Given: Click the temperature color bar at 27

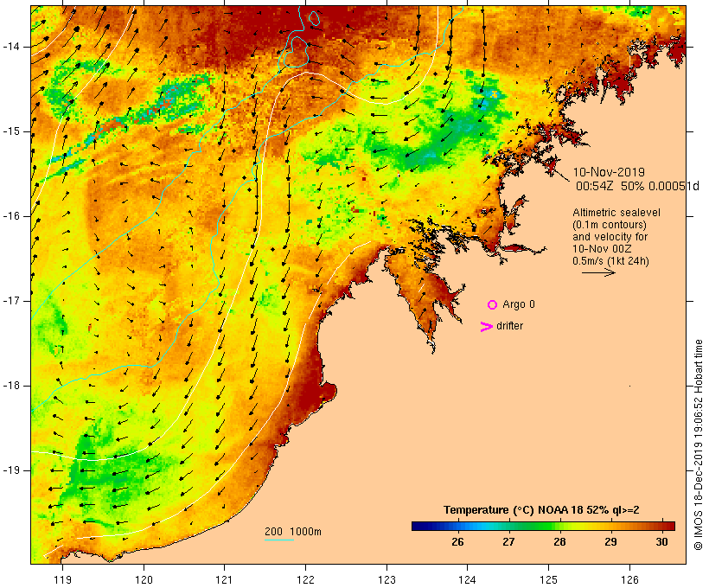Looking at the screenshot, I should point(508,526).
